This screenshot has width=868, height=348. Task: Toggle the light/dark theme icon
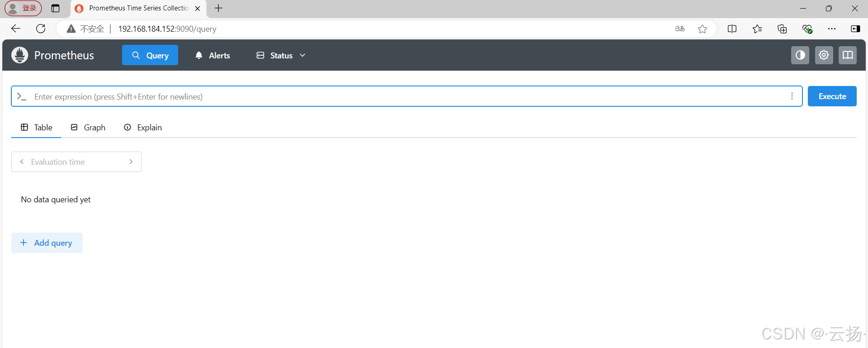point(800,55)
